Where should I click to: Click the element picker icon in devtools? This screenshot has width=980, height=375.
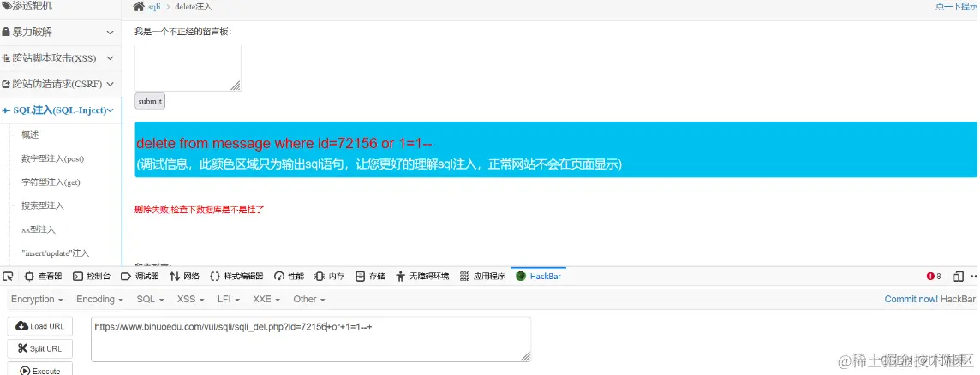click(8, 277)
